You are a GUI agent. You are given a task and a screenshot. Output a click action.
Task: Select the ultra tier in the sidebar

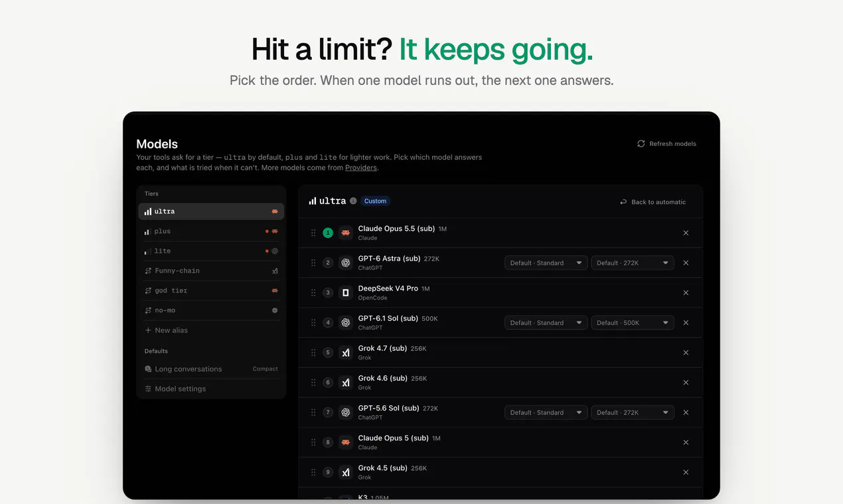(x=211, y=212)
